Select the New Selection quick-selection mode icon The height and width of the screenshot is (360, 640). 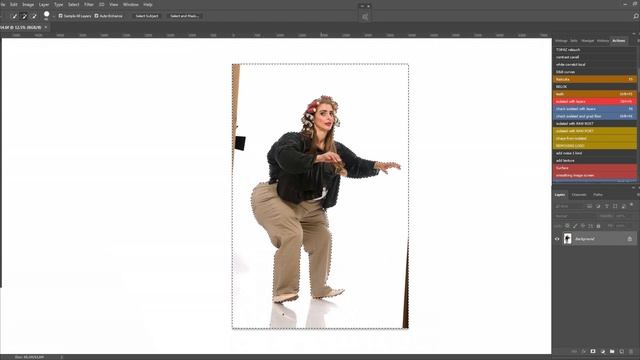[x=15, y=16]
